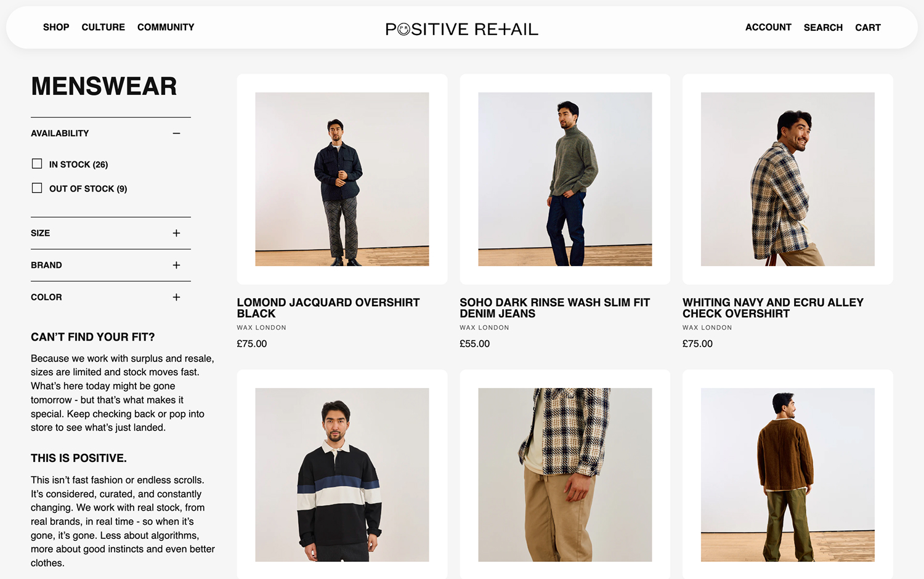Tick the In Stock checkbox
Image resolution: width=924 pixels, height=579 pixels.
37,164
